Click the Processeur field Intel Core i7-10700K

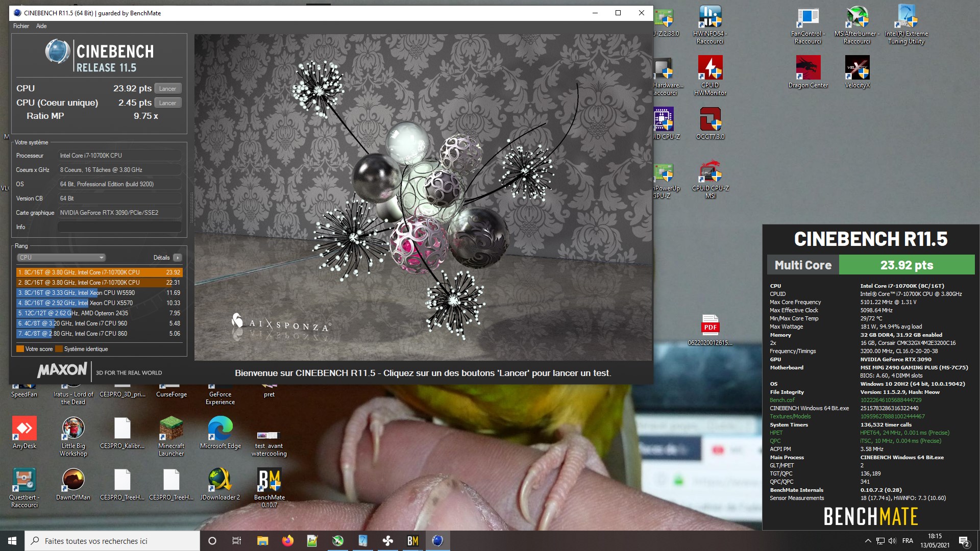pyautogui.click(x=120, y=156)
